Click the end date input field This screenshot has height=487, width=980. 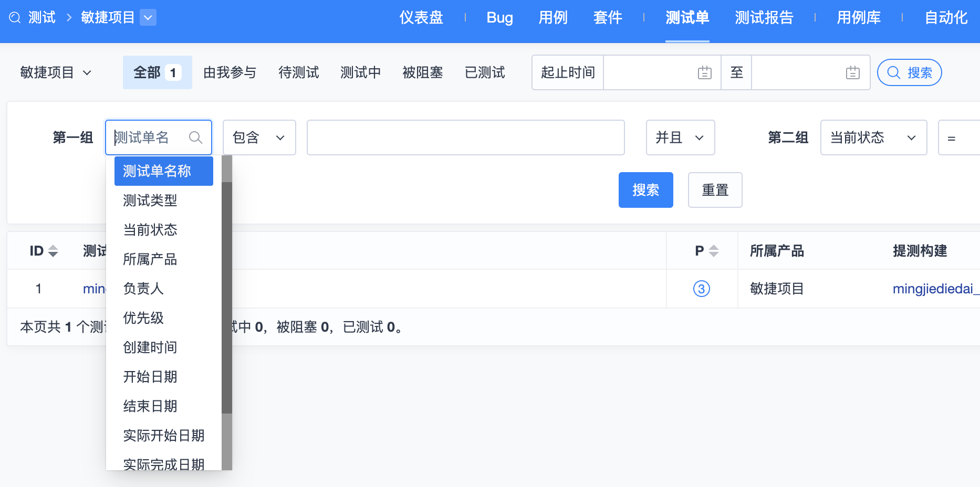(810, 72)
